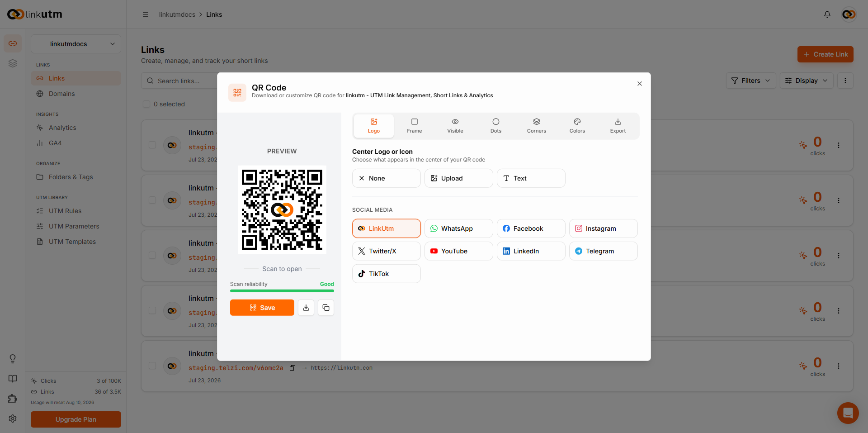Close the QR Code dialog
The image size is (868, 433).
click(x=640, y=84)
